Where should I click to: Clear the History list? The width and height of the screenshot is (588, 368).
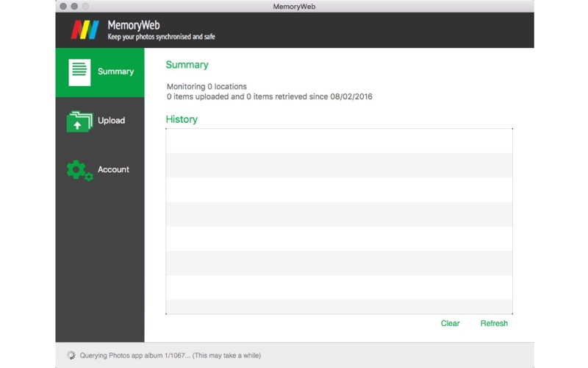click(450, 323)
